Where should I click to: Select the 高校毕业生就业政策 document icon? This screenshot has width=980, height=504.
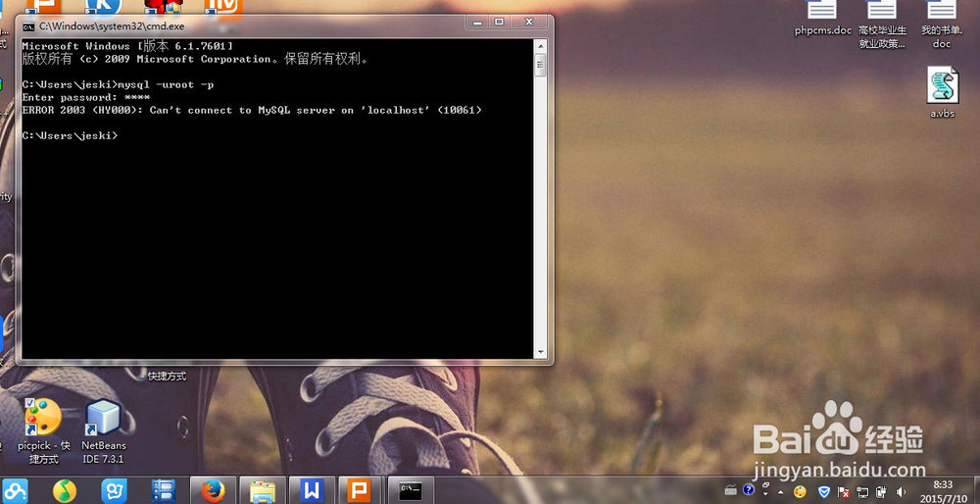pos(882,25)
